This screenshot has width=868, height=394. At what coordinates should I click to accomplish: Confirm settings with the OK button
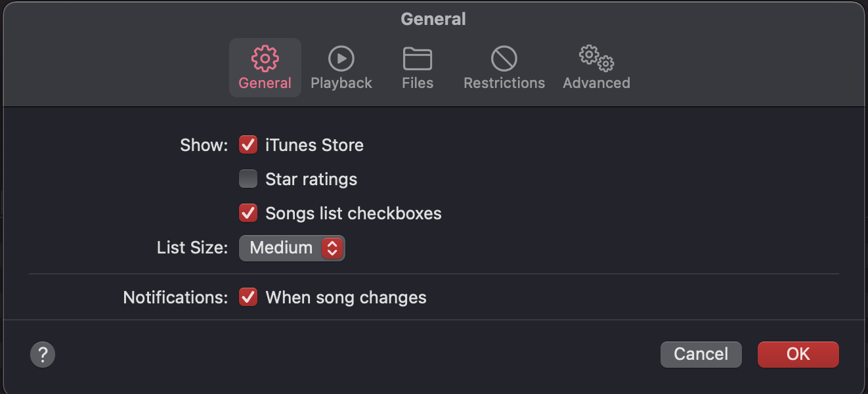click(798, 354)
